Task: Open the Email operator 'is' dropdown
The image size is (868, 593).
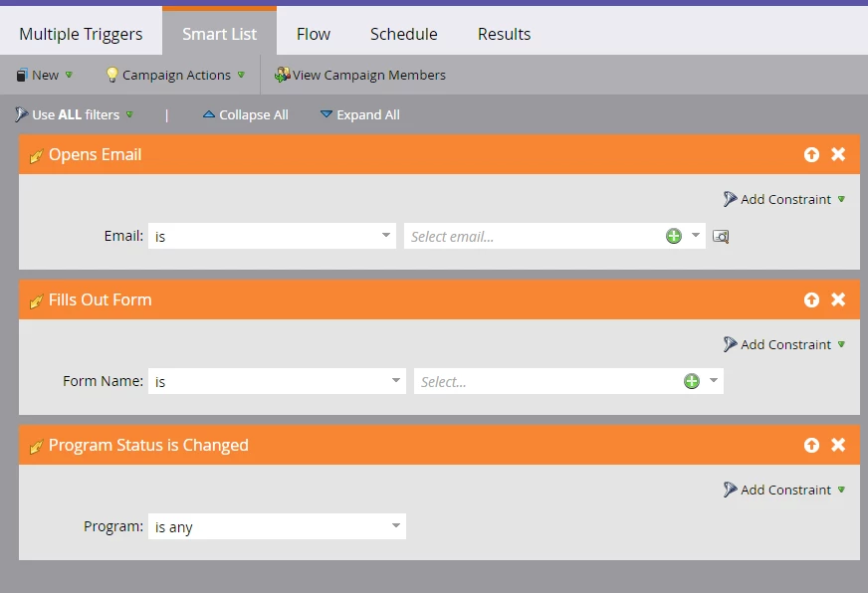Action: 272,236
